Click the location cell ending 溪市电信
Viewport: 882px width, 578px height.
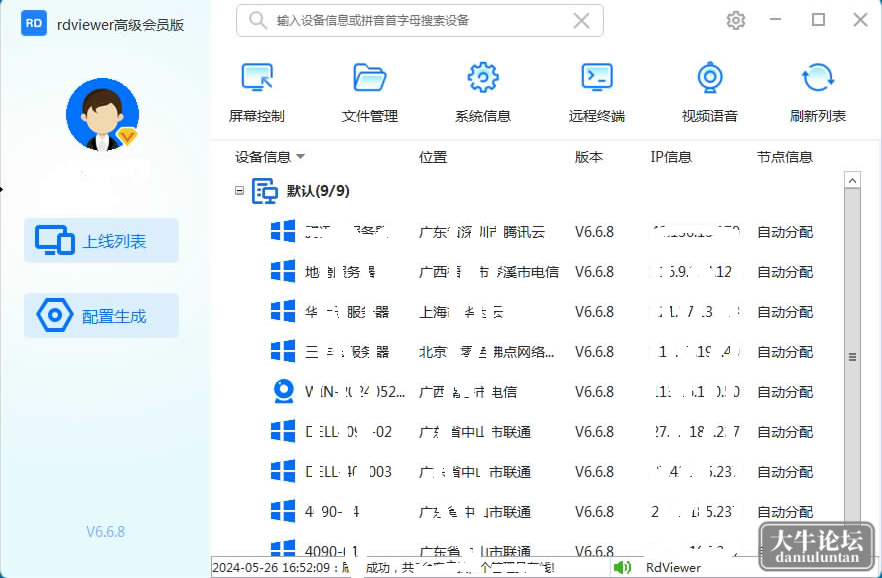click(x=489, y=272)
